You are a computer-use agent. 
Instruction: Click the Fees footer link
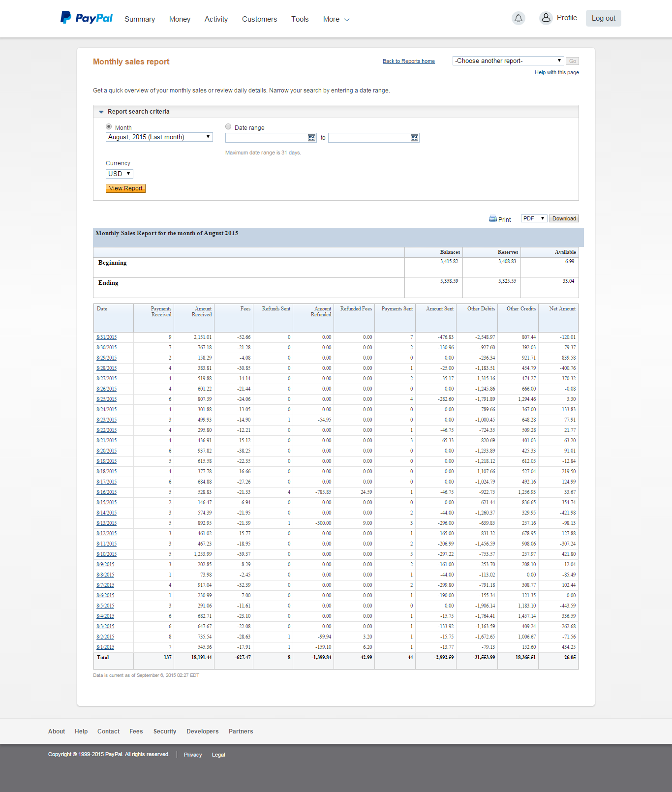[x=136, y=731]
